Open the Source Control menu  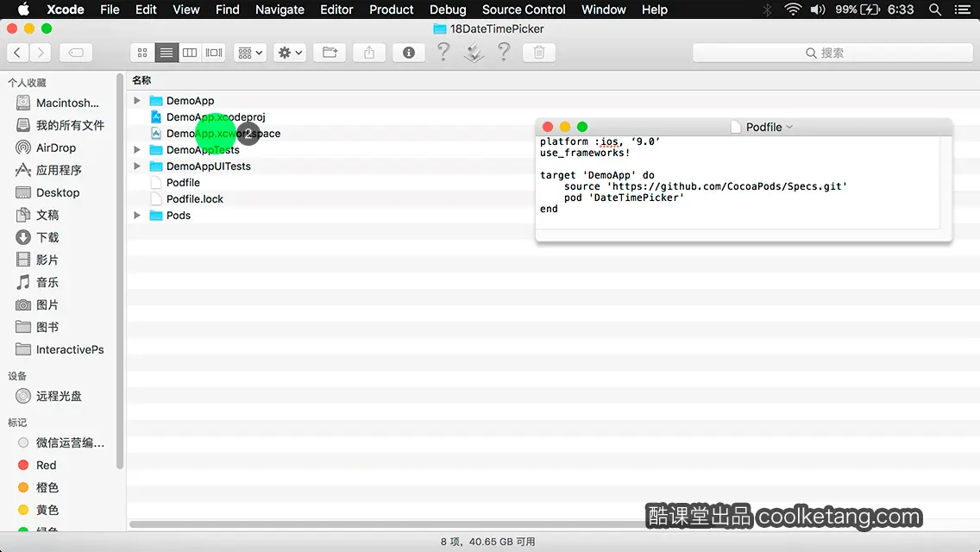[524, 9]
